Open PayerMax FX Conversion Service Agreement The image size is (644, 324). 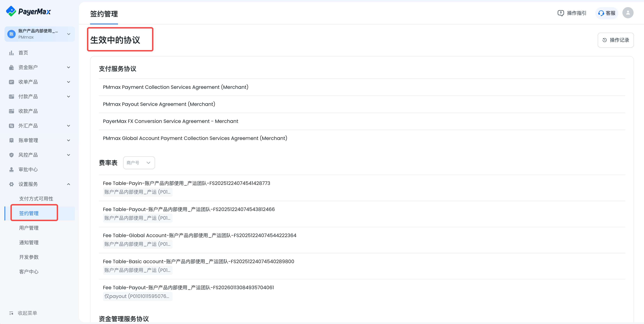(170, 121)
